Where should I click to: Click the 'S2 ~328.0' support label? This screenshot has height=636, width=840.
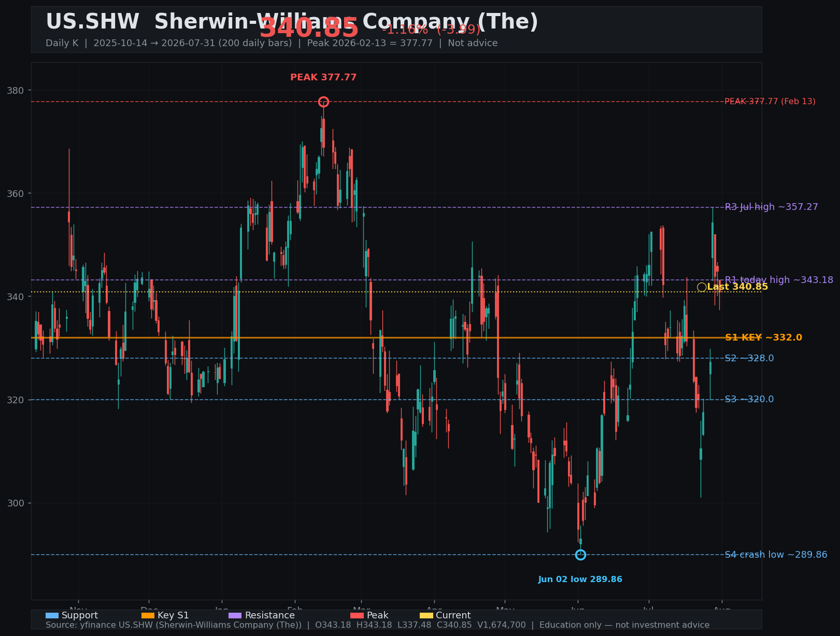coord(749,358)
